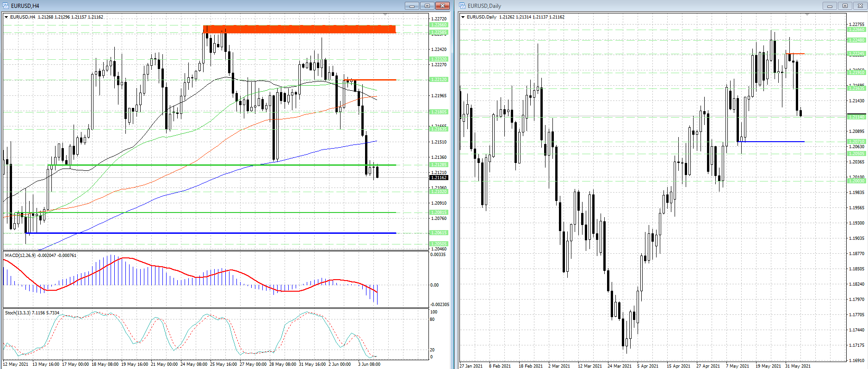Screen dimensions: 868x369
Task: Click the 24 Mar 2021 date label
Action: point(620,366)
